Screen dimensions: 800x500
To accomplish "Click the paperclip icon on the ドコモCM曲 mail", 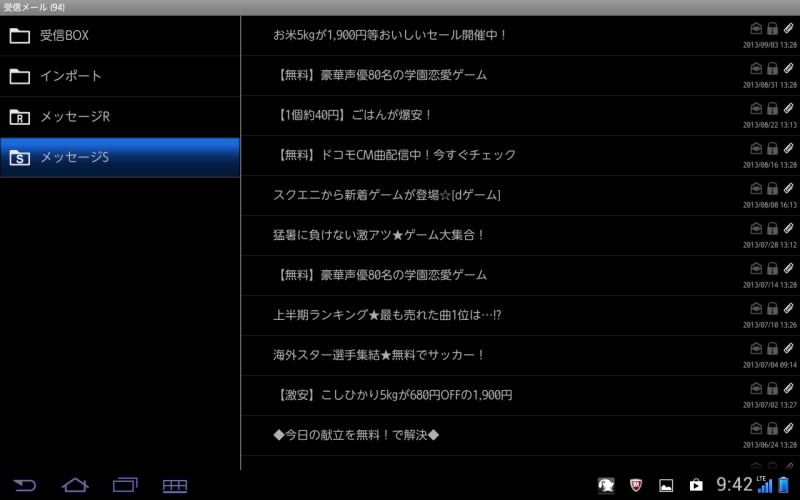I will coord(788,148).
